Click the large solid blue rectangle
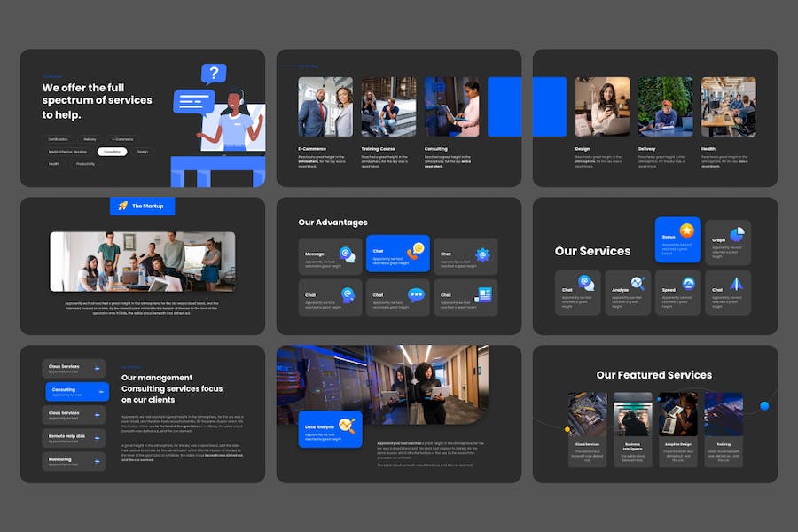The height and width of the screenshot is (532, 798). pyautogui.click(x=527, y=106)
